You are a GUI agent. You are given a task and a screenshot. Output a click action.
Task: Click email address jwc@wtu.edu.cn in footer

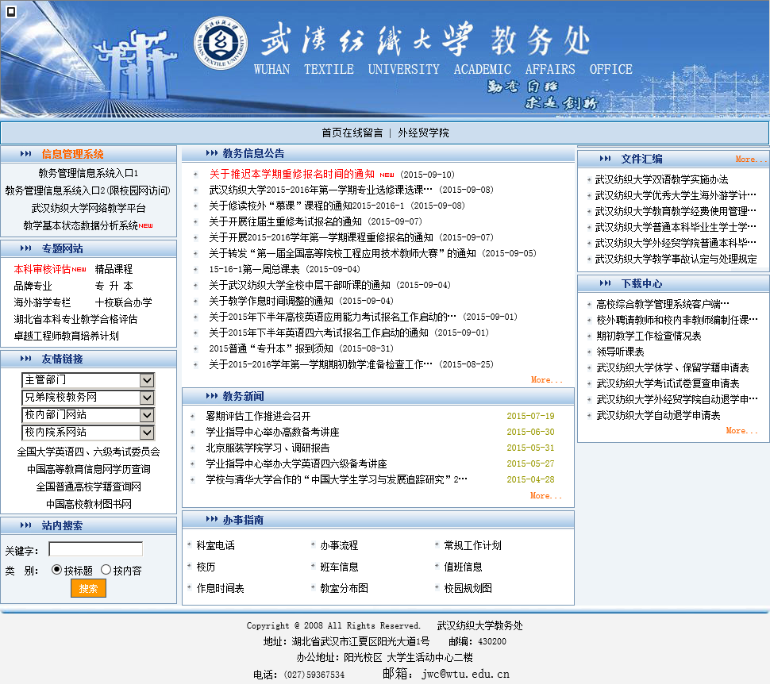[465, 674]
